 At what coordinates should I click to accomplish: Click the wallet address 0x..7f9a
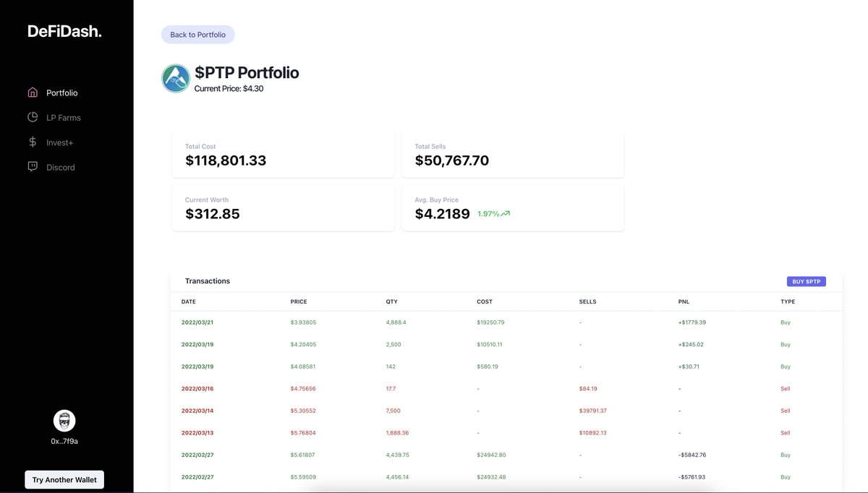pyautogui.click(x=64, y=441)
